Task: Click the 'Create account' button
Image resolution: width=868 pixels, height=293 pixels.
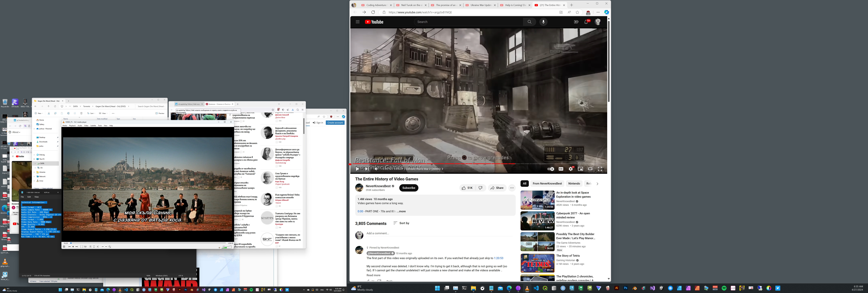Action: tap(335, 123)
